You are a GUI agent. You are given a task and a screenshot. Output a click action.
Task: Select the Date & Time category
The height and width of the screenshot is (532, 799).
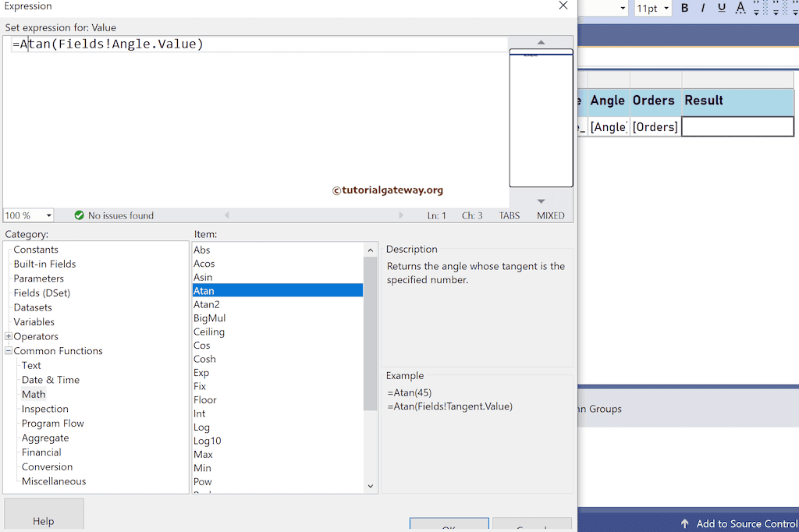pyautogui.click(x=50, y=380)
